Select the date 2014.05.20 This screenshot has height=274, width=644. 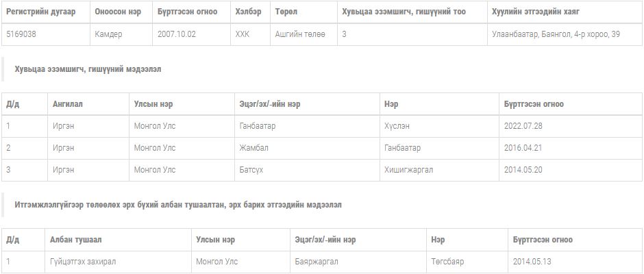click(x=523, y=170)
